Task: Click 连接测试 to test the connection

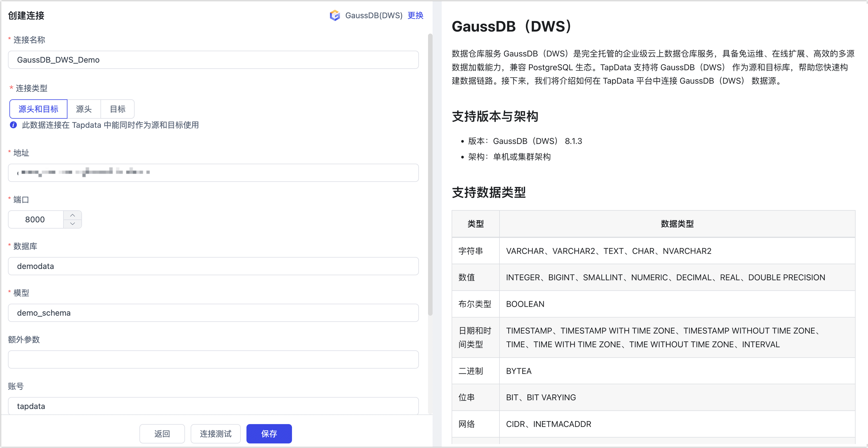Action: tap(215, 434)
